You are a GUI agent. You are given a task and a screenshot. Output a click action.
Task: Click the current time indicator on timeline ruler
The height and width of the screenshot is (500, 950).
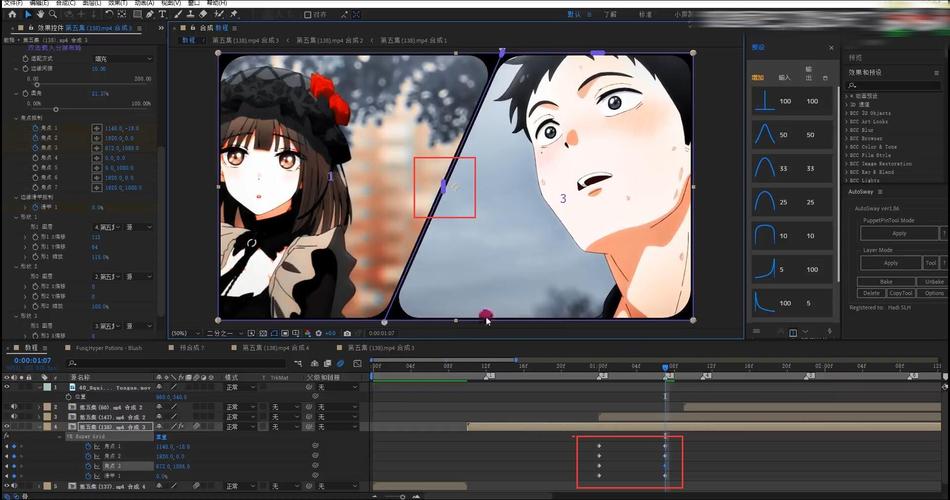coord(665,367)
